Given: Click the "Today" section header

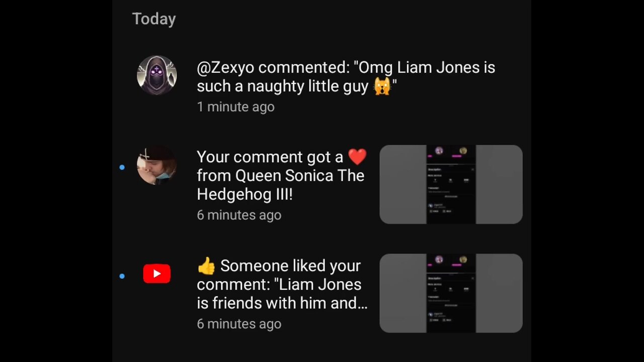Looking at the screenshot, I should (154, 19).
